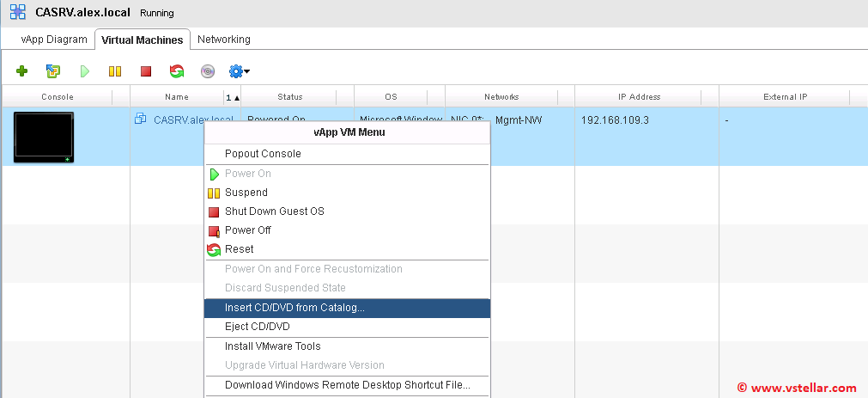Select Shut Down Guest OS option

pyautogui.click(x=274, y=211)
